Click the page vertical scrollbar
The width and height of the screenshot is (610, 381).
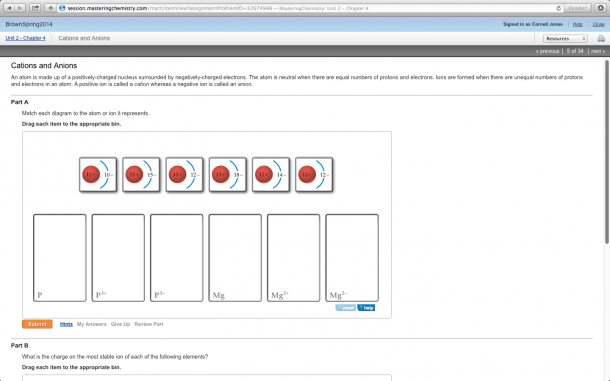click(x=606, y=152)
